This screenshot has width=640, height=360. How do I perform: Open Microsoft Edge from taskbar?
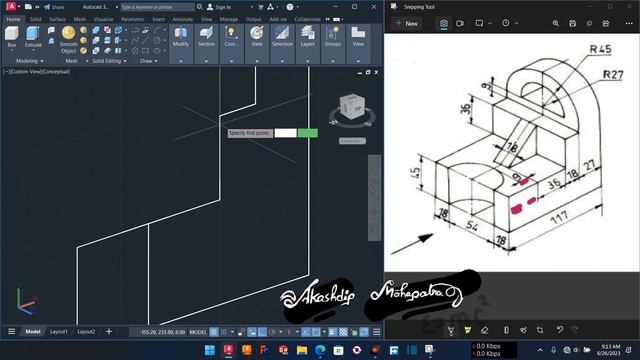(320, 350)
